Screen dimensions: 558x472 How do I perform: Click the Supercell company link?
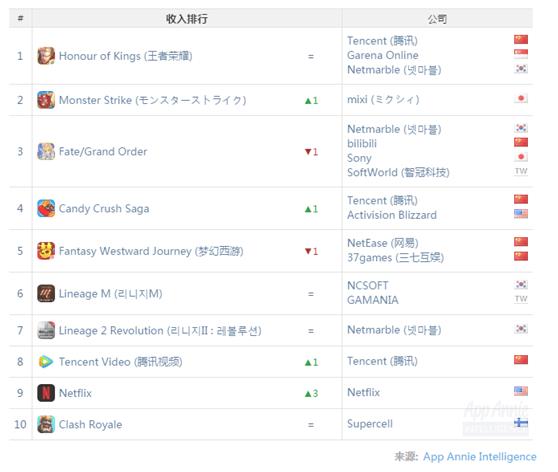pyautogui.click(x=370, y=424)
